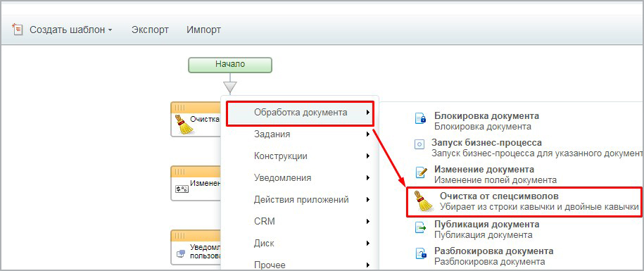Viewport: 644px width, 271px height.
Task: Select Разблокировка документа action title
Action: [x=493, y=251]
